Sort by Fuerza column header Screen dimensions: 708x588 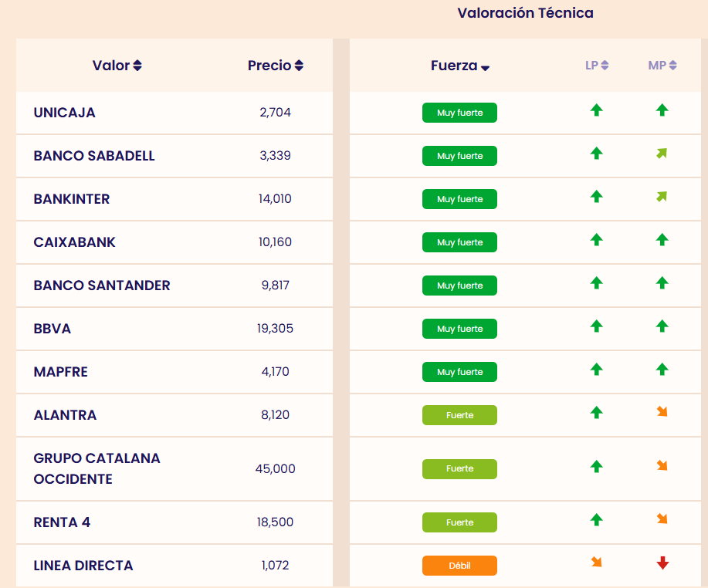point(460,66)
